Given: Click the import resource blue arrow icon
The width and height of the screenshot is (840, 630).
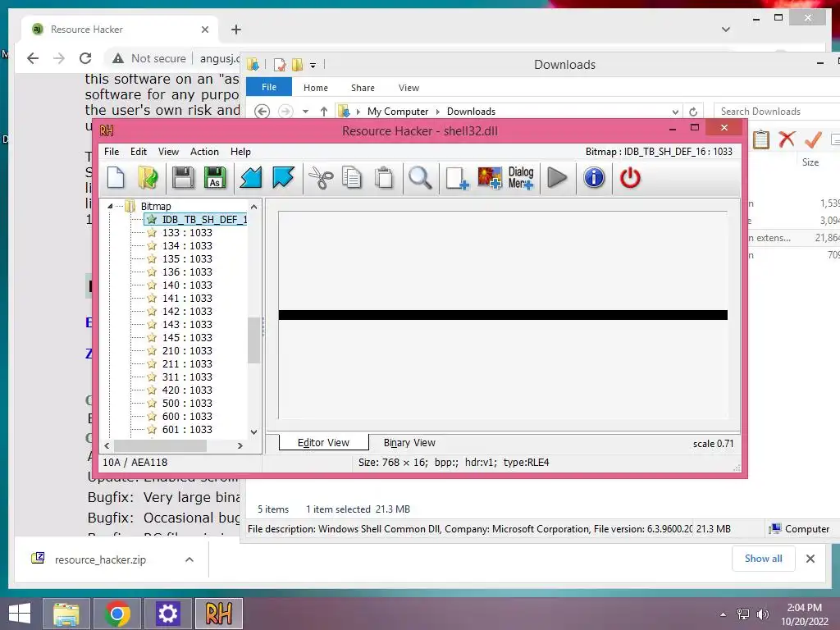Looking at the screenshot, I should [250, 177].
